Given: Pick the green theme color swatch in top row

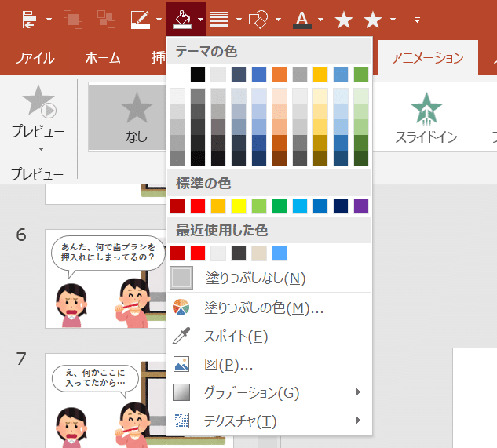Looking at the screenshot, I should (361, 75).
